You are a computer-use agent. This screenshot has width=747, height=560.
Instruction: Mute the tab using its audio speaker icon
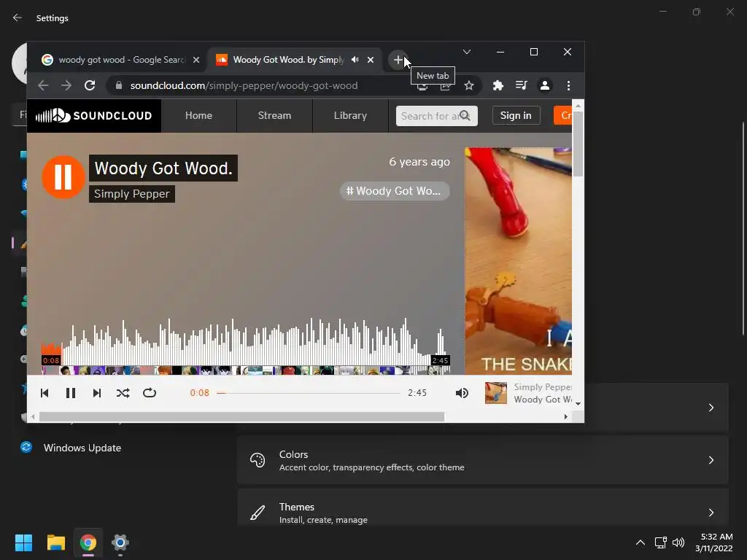point(355,60)
